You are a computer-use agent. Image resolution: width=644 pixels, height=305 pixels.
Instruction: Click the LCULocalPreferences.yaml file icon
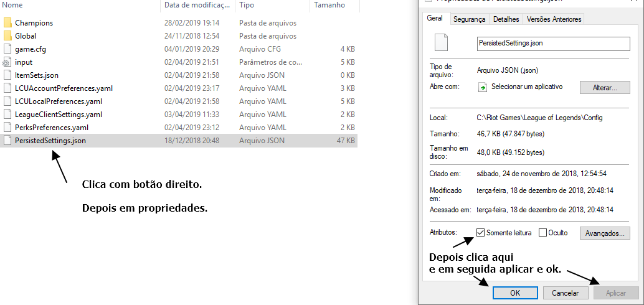[x=7, y=101]
